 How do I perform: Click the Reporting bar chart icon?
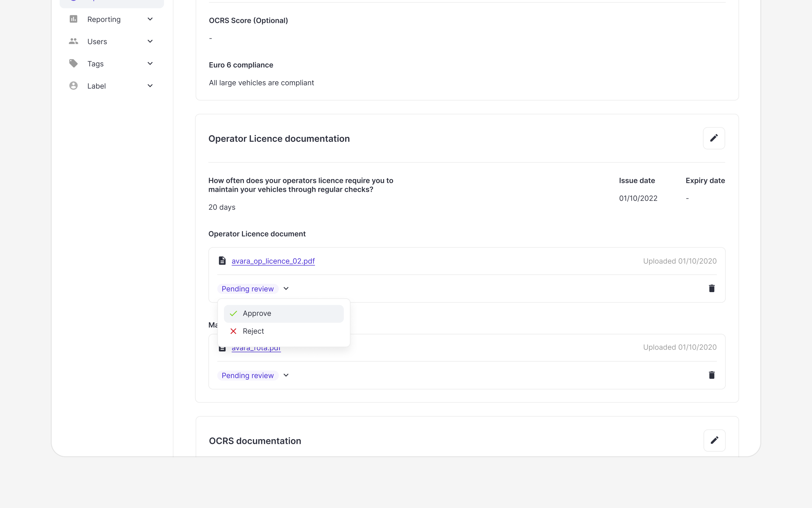tap(74, 19)
